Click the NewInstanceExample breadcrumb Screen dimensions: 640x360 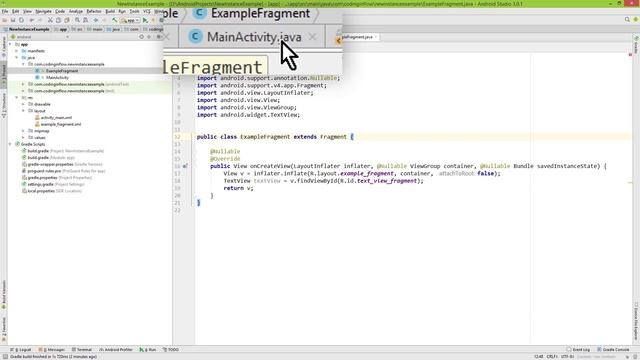(x=26, y=29)
